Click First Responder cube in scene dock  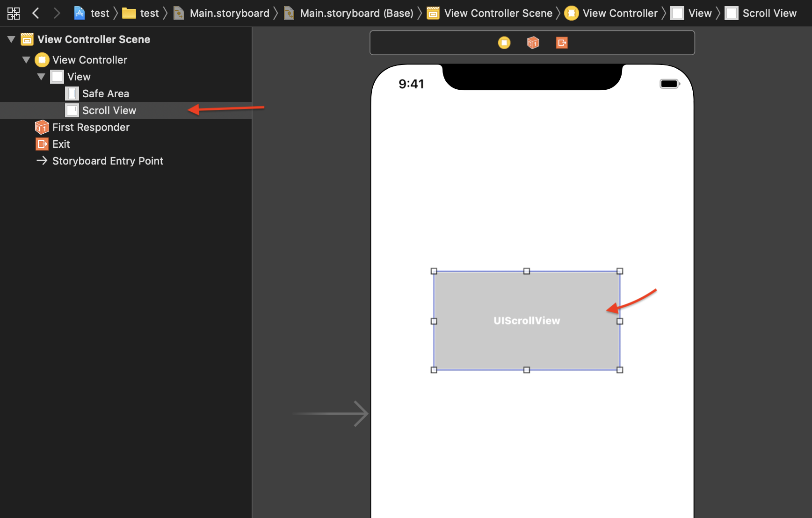point(533,43)
